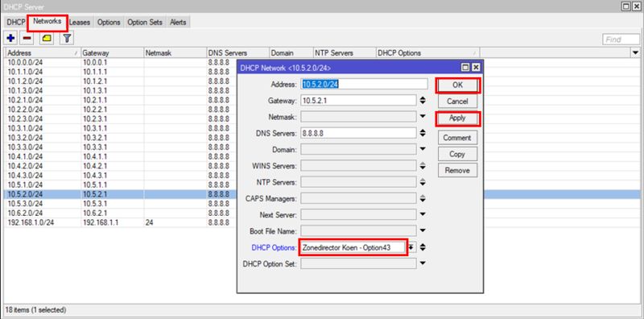Expand the Next Server field arrow
Viewport: 644px width, 319px height.
(423, 214)
